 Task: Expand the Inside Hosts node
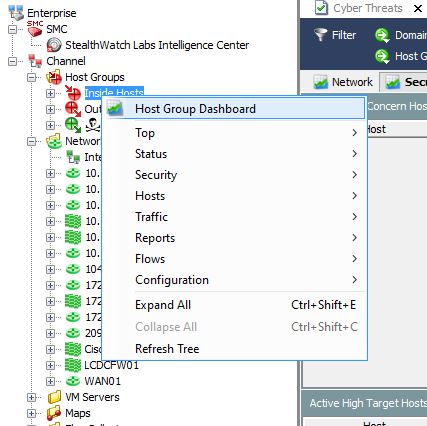tap(50, 93)
